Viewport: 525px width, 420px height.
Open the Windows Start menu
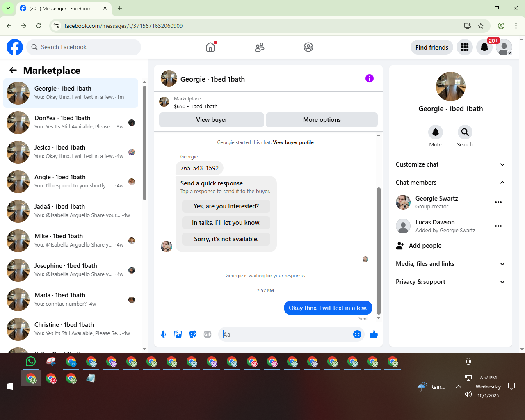pyautogui.click(x=10, y=386)
